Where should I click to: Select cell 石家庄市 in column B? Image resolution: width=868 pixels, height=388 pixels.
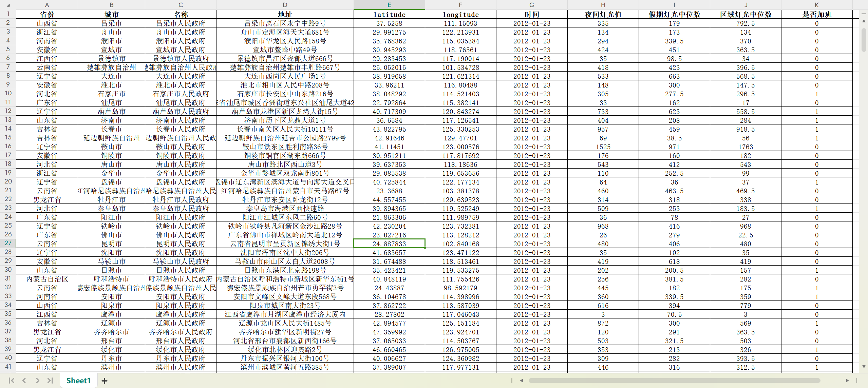pos(112,94)
